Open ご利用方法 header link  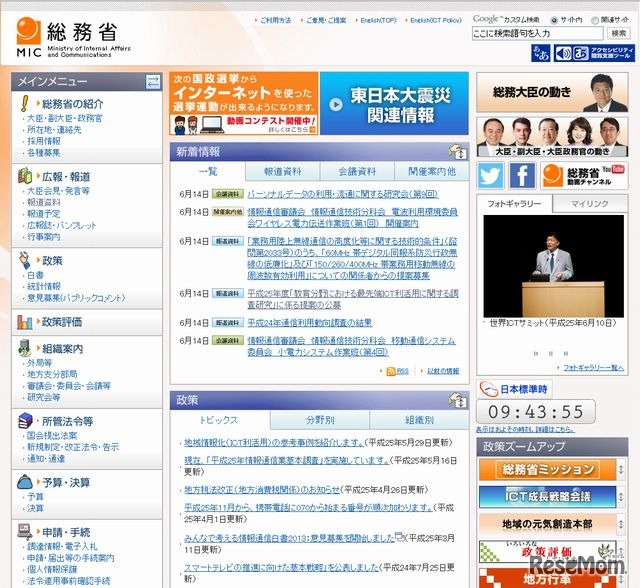276,20
